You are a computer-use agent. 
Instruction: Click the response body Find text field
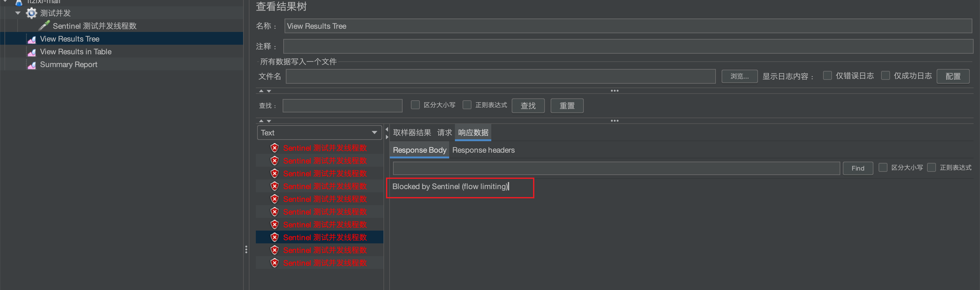pos(616,168)
